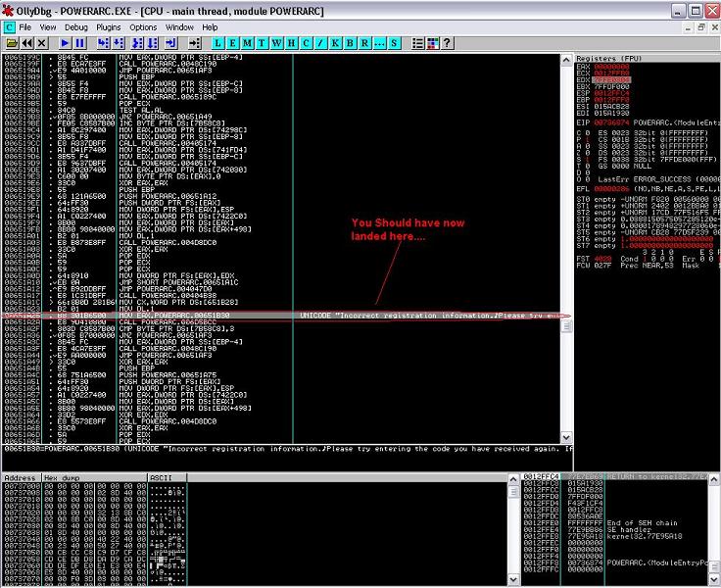
Task: Click stack pane scrollbar down arrow
Action: tap(714, 579)
